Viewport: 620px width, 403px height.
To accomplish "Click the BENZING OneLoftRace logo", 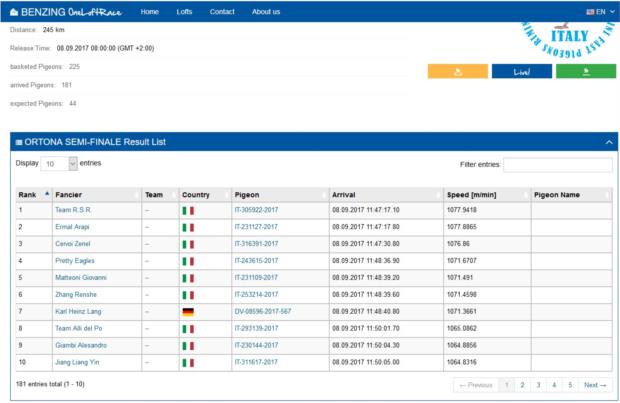I will [x=67, y=11].
